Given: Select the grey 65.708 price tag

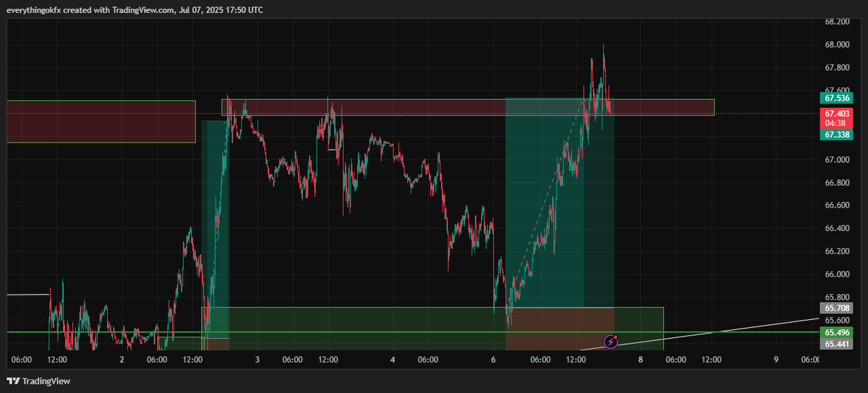Looking at the screenshot, I should click(837, 307).
